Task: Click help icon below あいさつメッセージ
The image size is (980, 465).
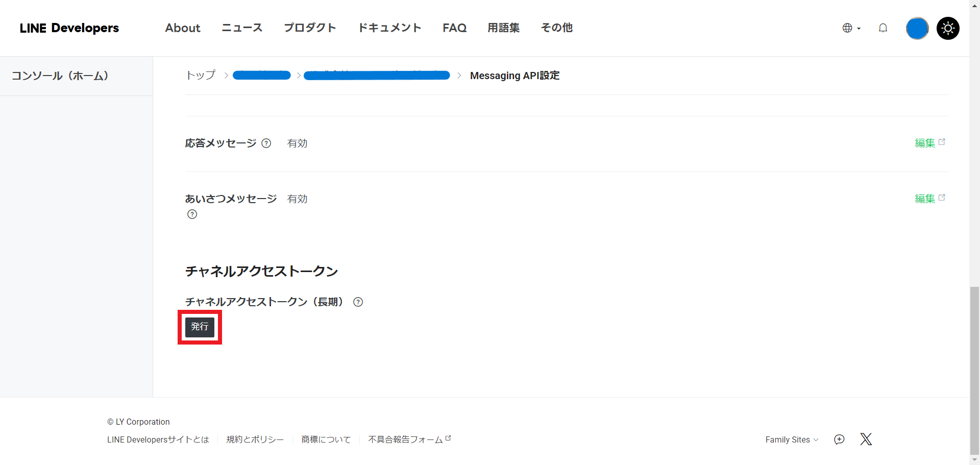Action: tap(192, 214)
